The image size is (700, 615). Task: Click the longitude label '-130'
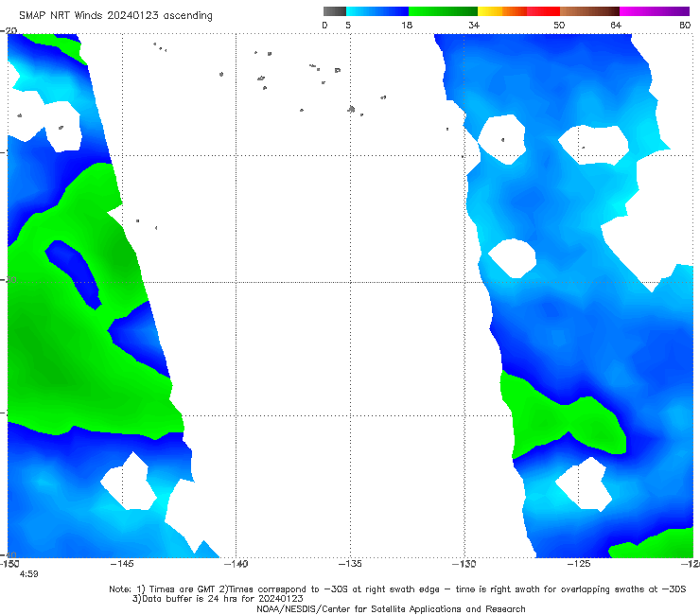click(464, 564)
